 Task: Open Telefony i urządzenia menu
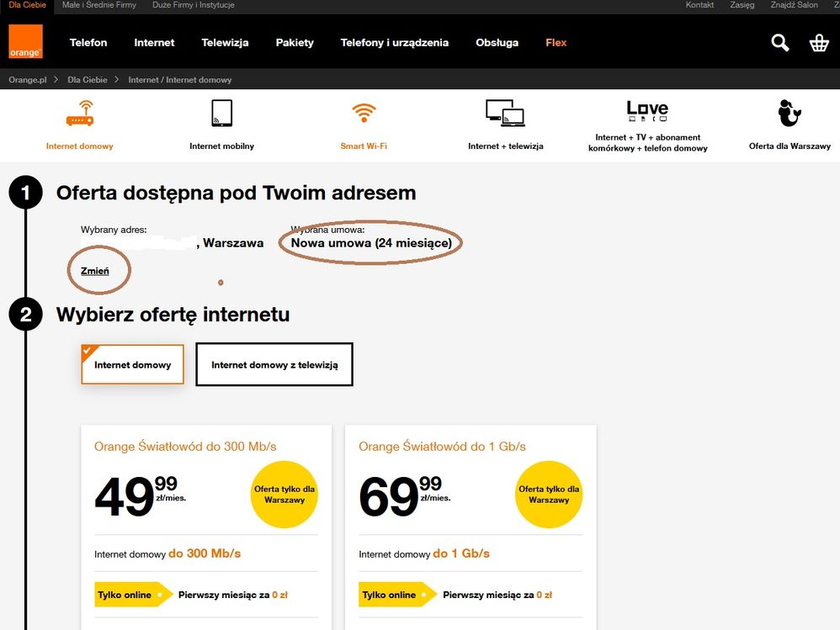394,43
